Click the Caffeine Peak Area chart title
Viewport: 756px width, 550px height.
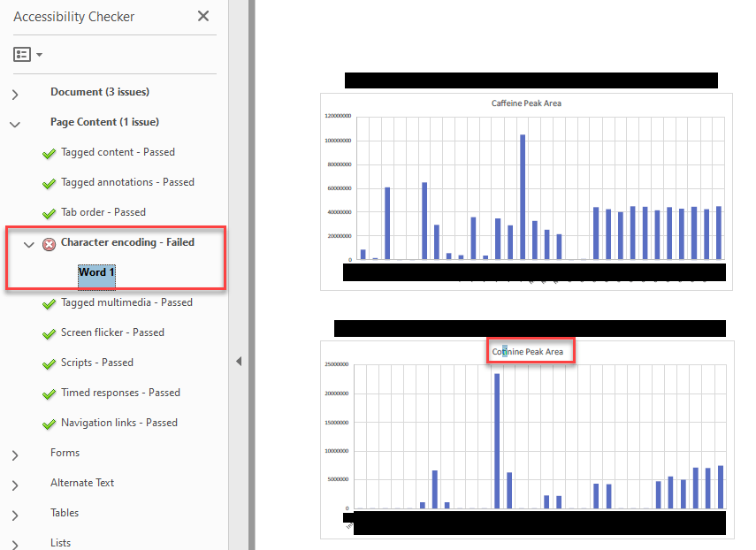pyautogui.click(x=526, y=103)
